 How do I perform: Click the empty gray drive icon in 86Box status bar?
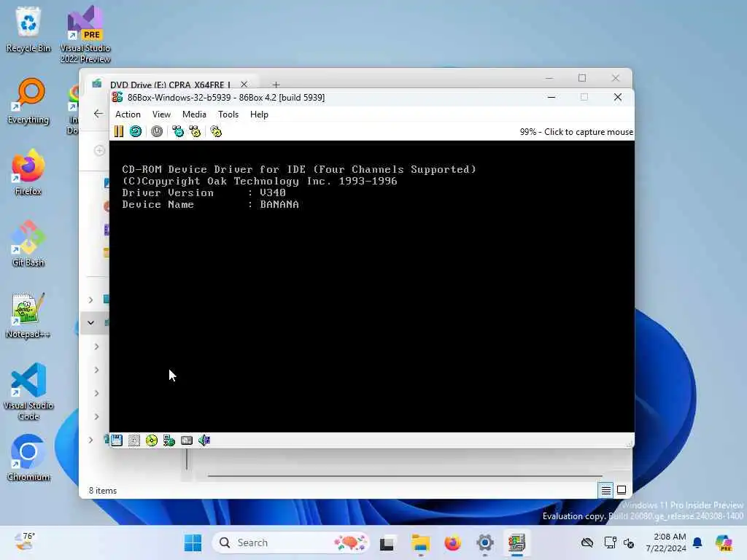pos(134,440)
